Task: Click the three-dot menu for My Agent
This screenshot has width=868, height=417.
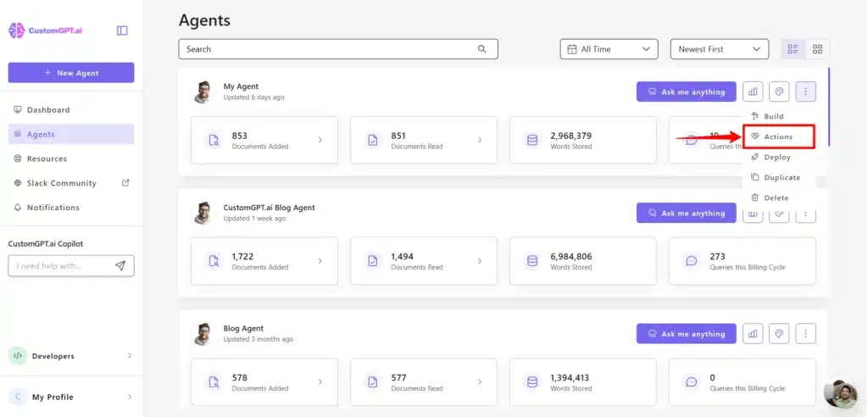Action: pos(806,92)
